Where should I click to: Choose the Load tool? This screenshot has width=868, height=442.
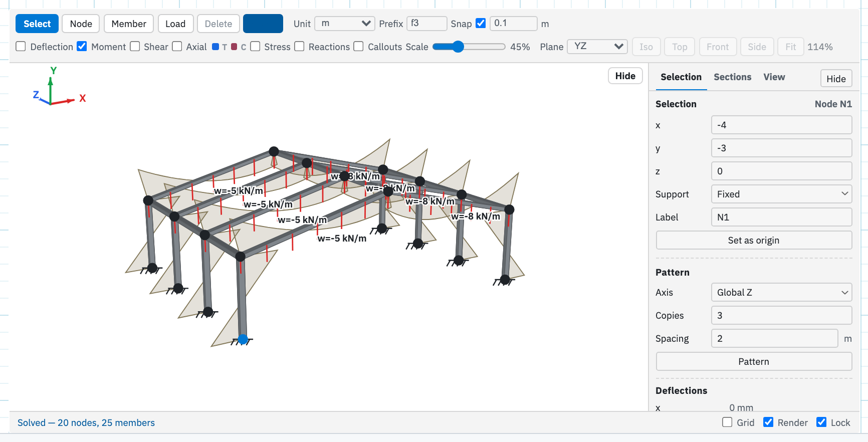click(175, 24)
